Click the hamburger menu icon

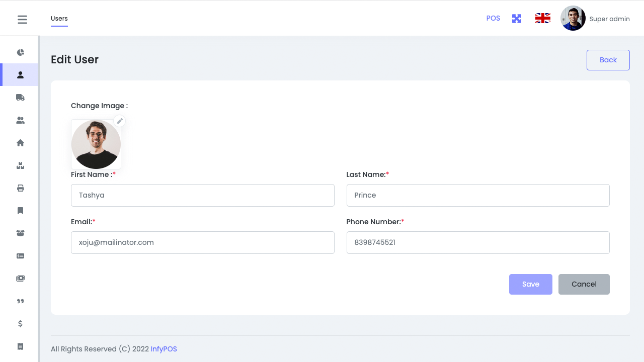pos(22,20)
